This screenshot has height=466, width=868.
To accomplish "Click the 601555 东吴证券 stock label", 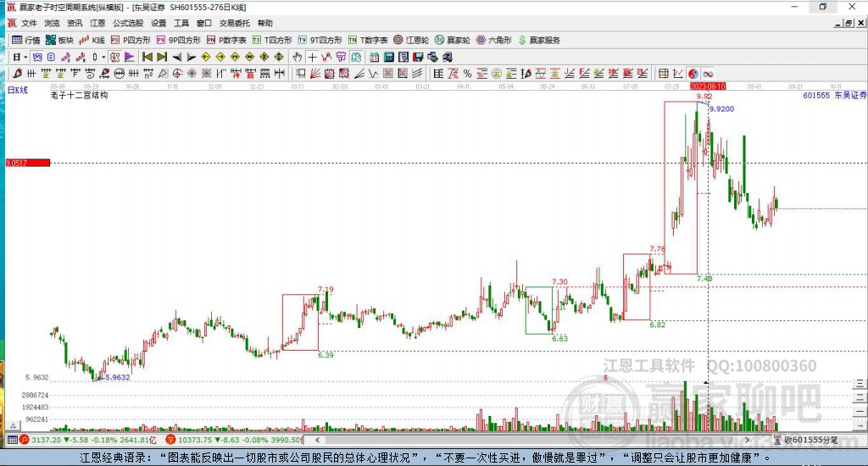I will [834, 95].
